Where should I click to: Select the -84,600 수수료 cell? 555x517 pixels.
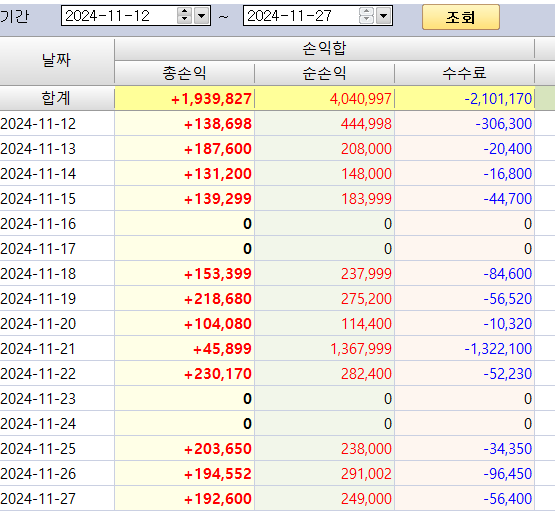[464, 274]
